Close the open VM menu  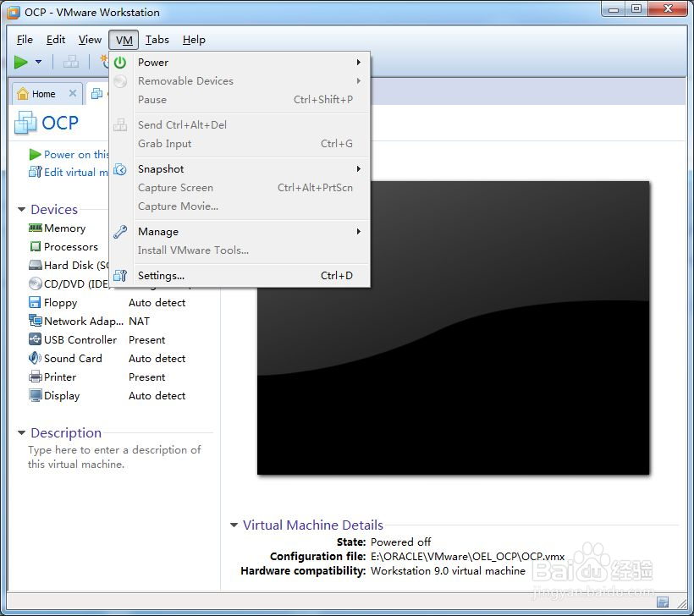[x=124, y=41]
